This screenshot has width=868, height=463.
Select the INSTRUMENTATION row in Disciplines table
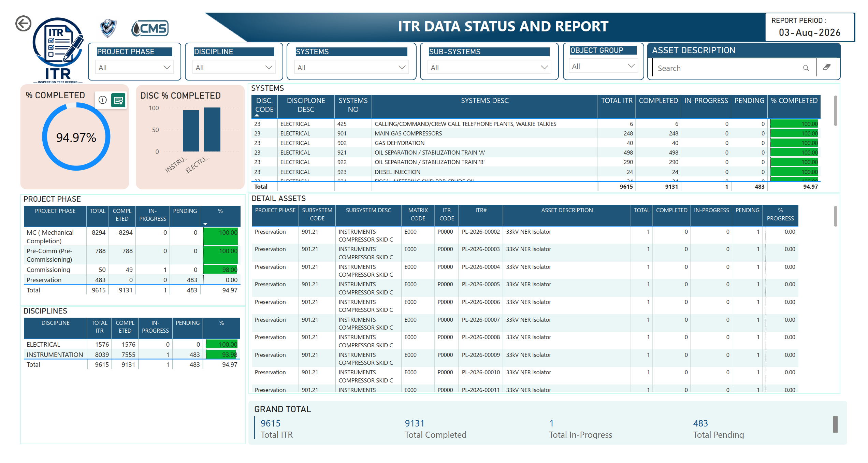pos(132,355)
